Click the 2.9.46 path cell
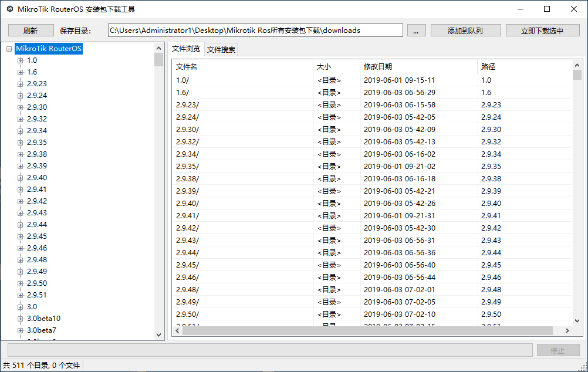Image resolution: width=588 pixels, height=372 pixels. tap(491, 278)
